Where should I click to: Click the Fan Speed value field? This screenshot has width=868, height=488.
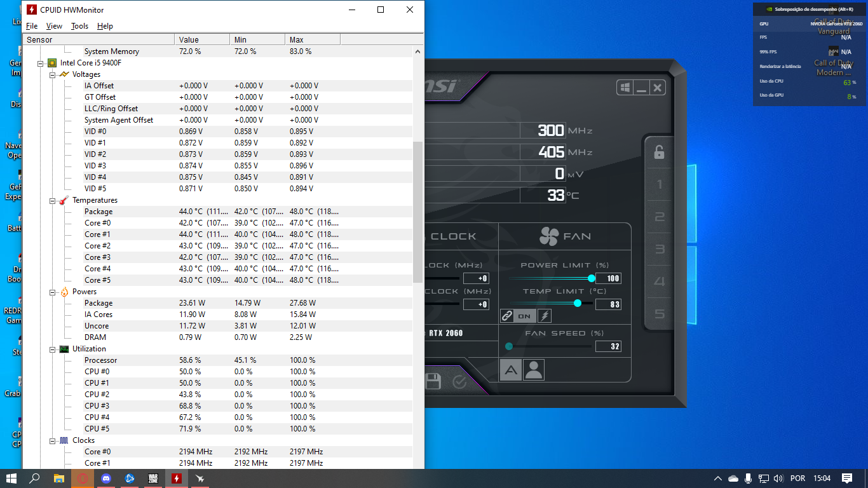pyautogui.click(x=608, y=346)
